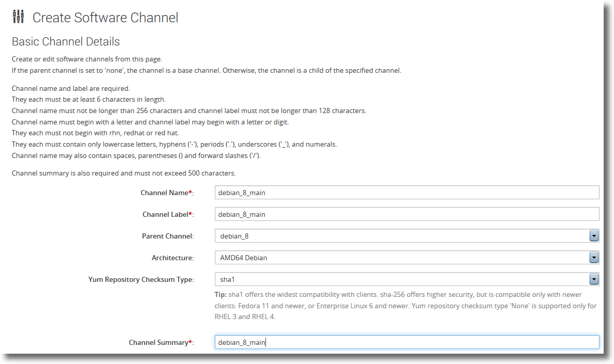Focus the Channel Label input field
The image size is (614, 364).
(x=407, y=214)
